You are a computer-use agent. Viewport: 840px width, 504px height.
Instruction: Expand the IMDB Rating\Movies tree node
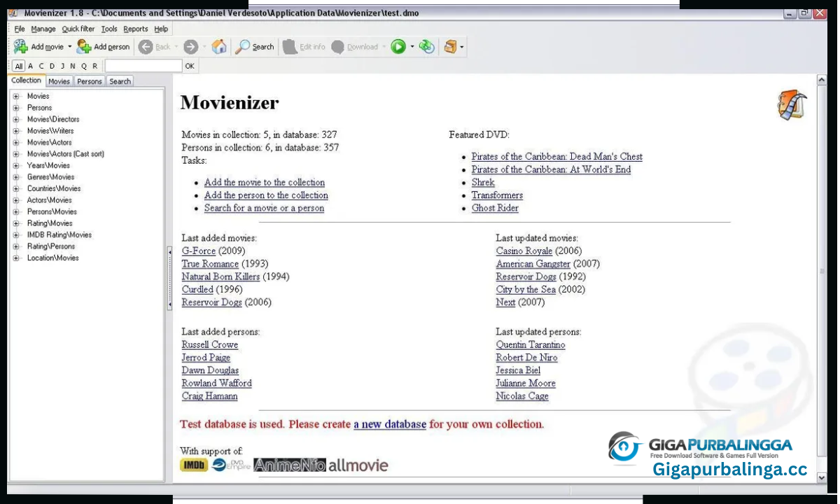(x=16, y=234)
